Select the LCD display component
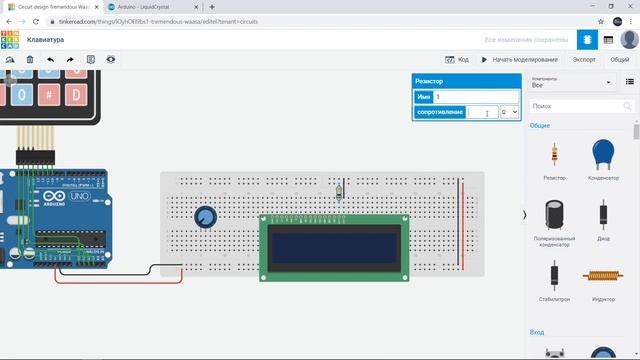 click(334, 248)
